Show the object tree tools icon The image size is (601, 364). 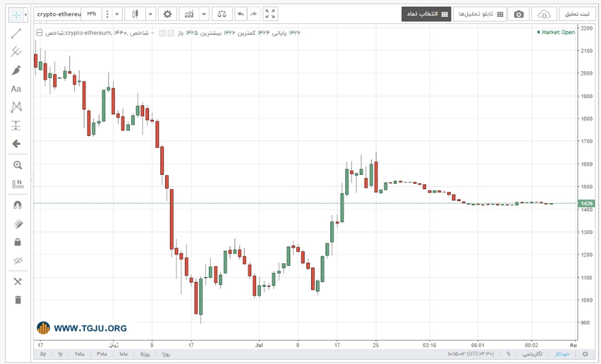tap(18, 282)
